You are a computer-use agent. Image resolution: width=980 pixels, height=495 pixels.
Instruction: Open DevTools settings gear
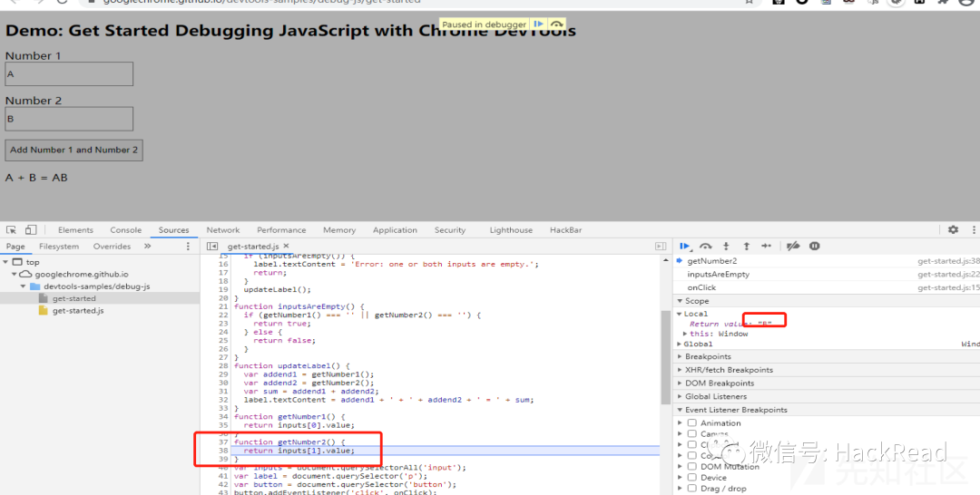pyautogui.click(x=953, y=229)
